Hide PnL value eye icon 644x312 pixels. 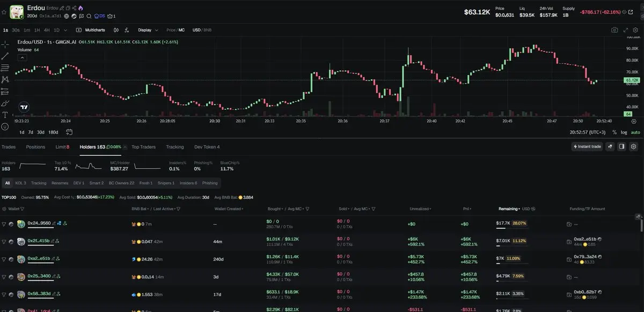[x=624, y=12]
